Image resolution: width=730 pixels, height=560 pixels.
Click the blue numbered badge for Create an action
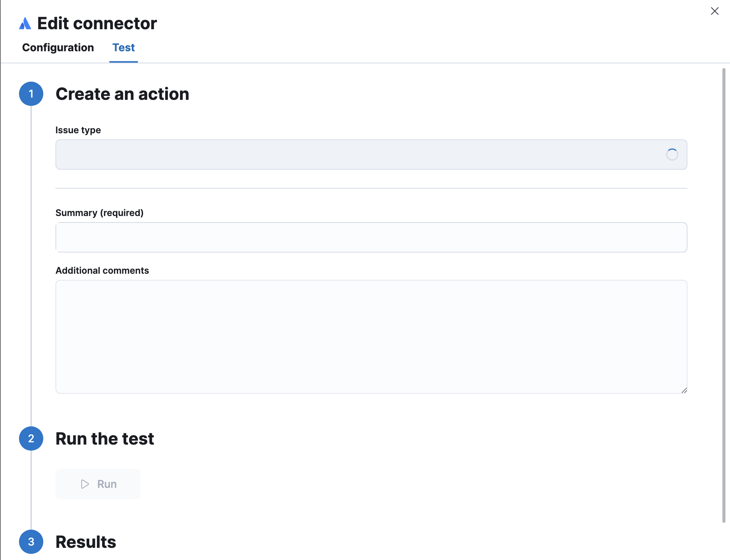(x=31, y=94)
